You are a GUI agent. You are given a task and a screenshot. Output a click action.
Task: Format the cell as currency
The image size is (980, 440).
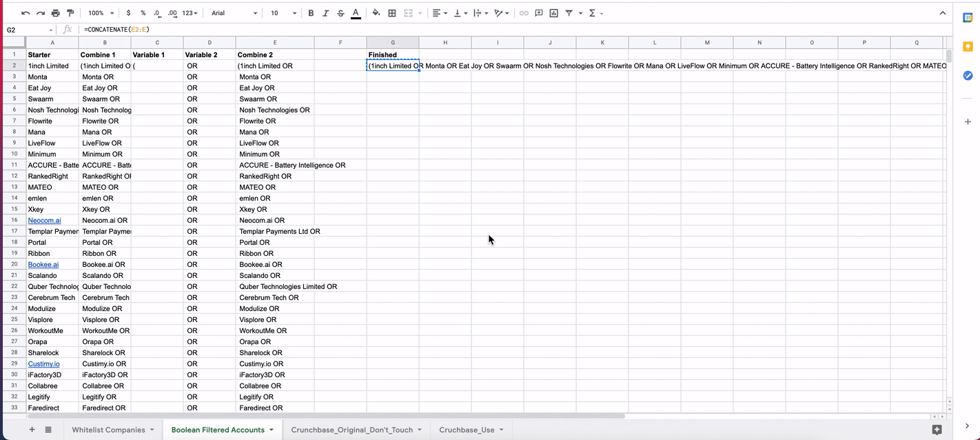coord(128,13)
